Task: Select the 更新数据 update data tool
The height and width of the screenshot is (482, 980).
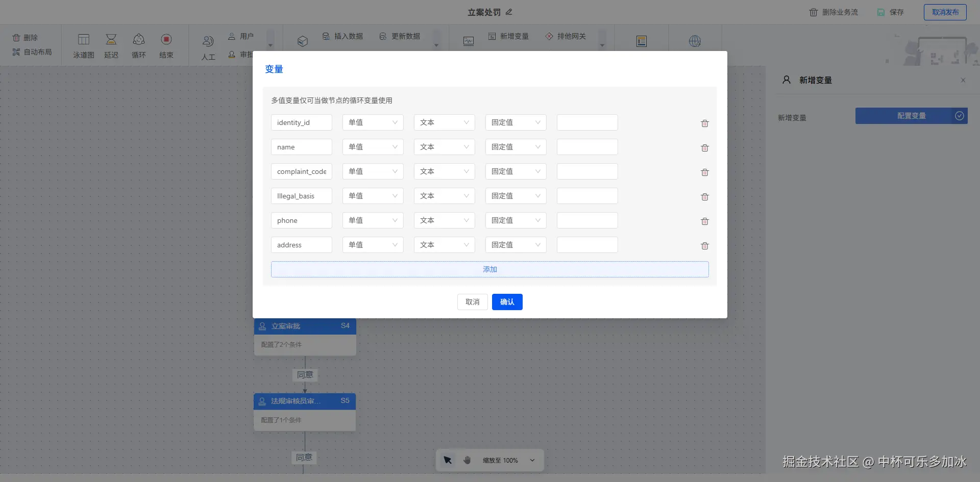Action: tap(400, 36)
